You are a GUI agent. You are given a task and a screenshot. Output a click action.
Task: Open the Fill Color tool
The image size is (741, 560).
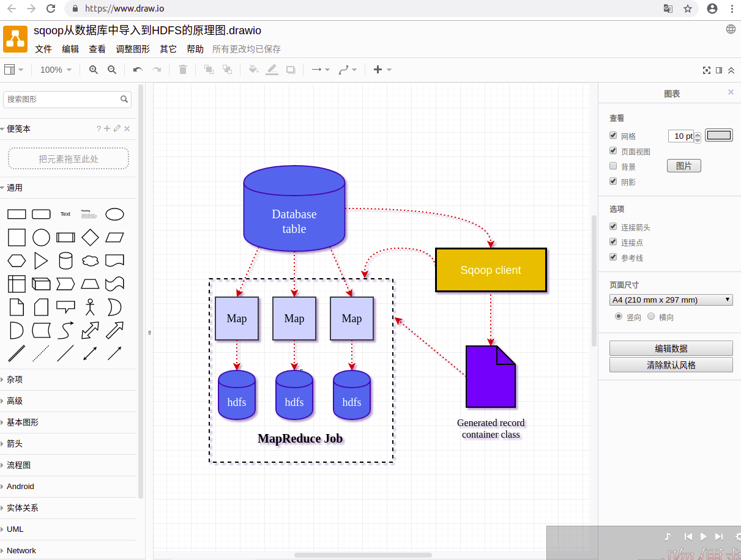tap(253, 70)
